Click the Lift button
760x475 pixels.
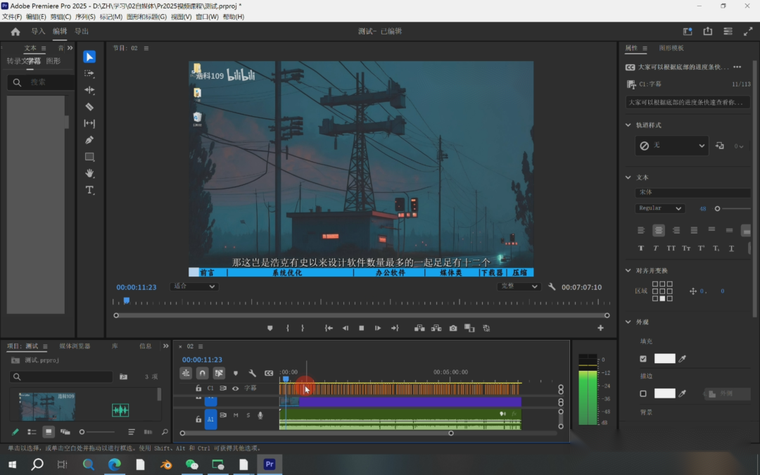(420, 328)
